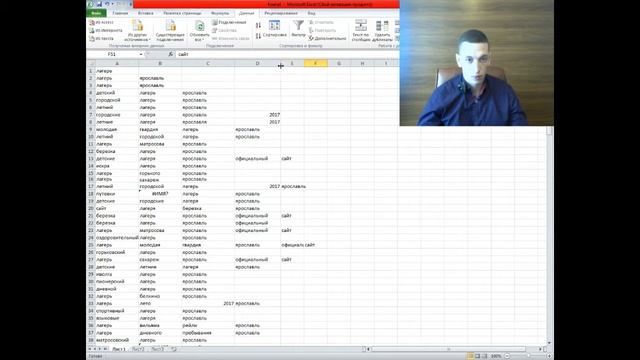Screen dimensions: 640x360
Task: Sort ascending A to Z
Action: click(258, 25)
